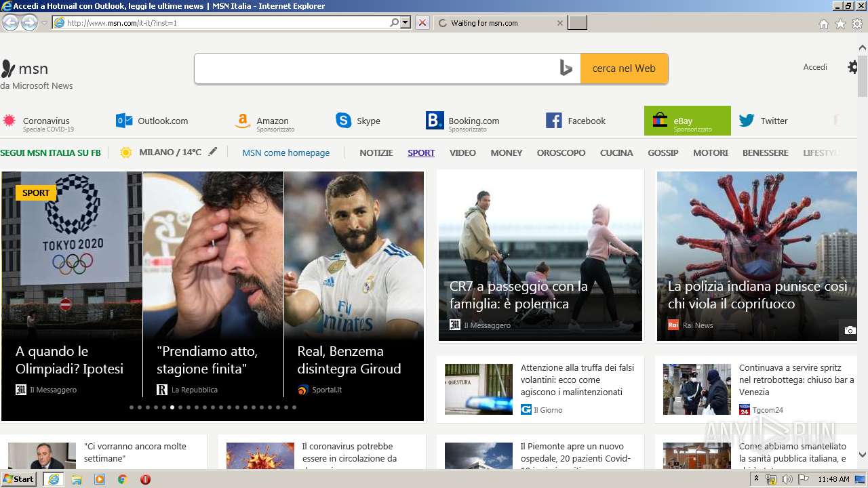This screenshot has height=488, width=868.
Task: Open the photo gallery camera icon
Action: pos(850,331)
